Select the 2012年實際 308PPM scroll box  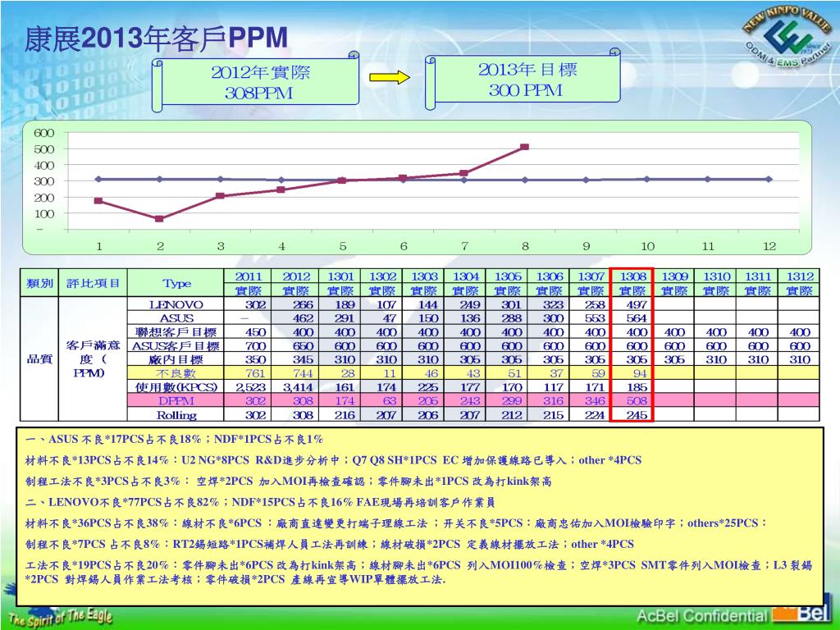pyautogui.click(x=256, y=82)
